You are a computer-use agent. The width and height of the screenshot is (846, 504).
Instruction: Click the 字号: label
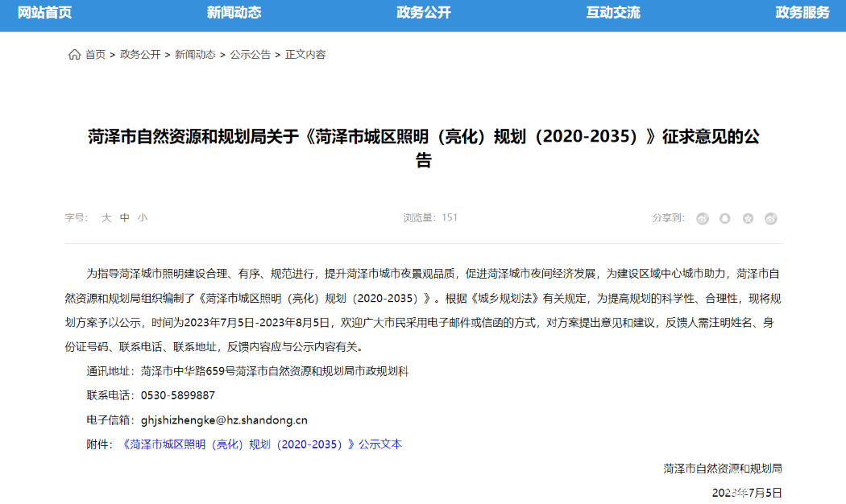click(x=77, y=217)
